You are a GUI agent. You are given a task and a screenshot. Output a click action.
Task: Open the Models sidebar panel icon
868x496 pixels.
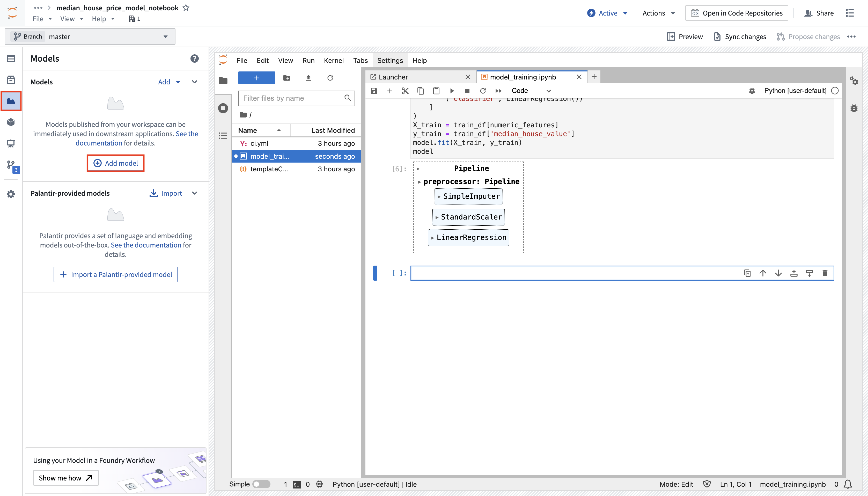click(11, 101)
